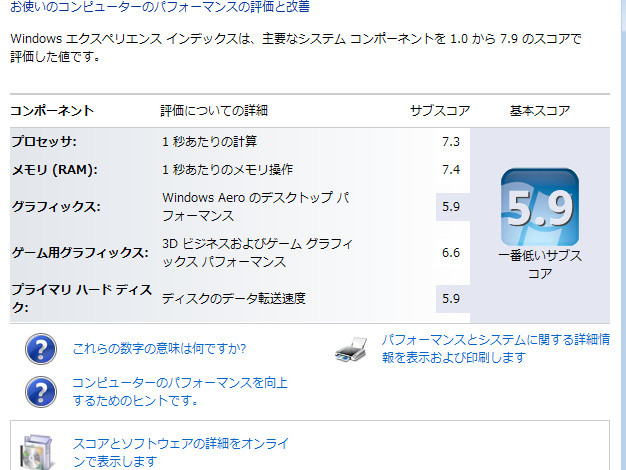Click the memory subscore 7.4
Viewport: 626px width, 470px height.
[x=451, y=170]
